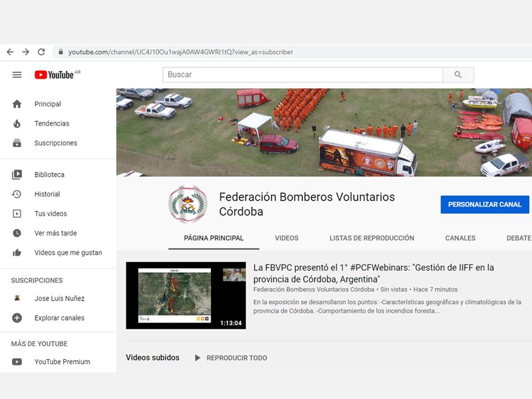Select the Página Principal tab

[x=214, y=238]
